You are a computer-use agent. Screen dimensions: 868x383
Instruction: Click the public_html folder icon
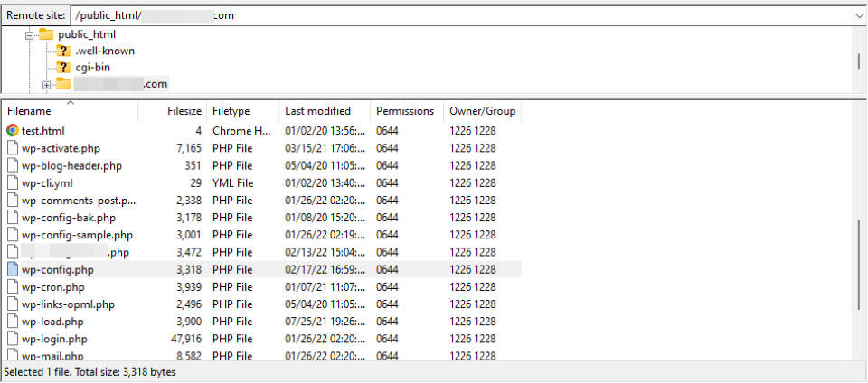[46, 34]
